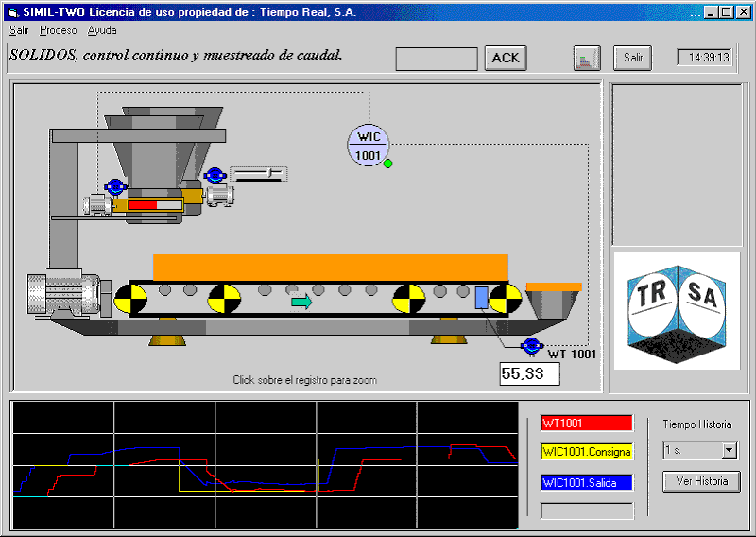Close the SIMIL-TWO window
Screen dimensions: 756x537
pyautogui.click(x=744, y=12)
